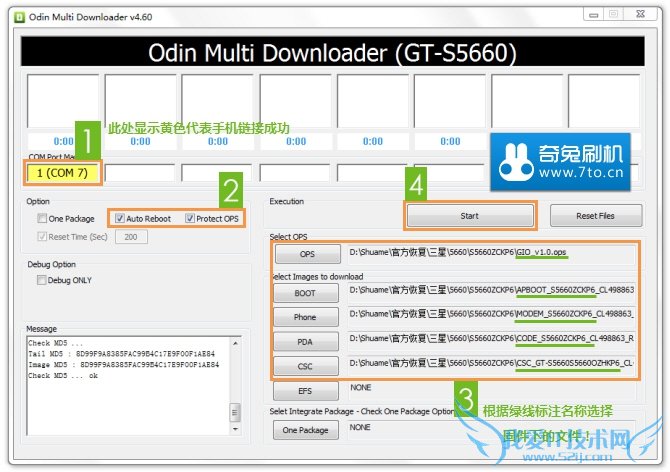Click the Message log scroll up arrow
The height and width of the screenshot is (472, 670).
(x=235, y=343)
